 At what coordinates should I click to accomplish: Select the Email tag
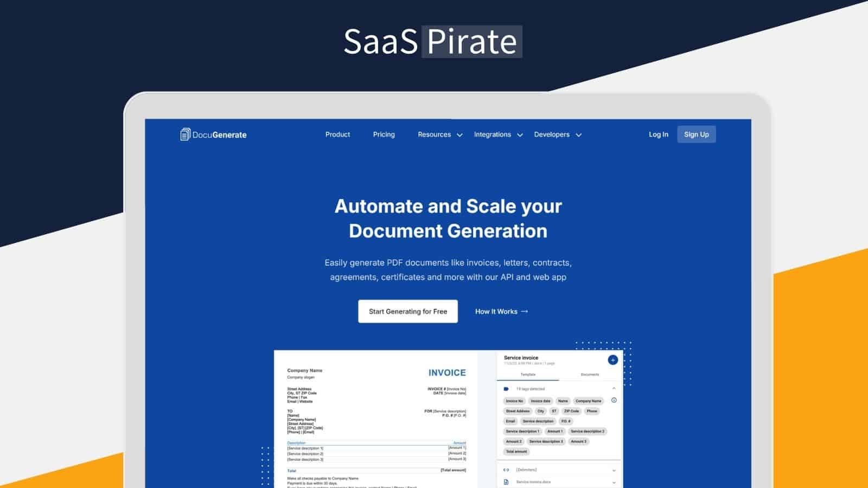click(x=510, y=421)
